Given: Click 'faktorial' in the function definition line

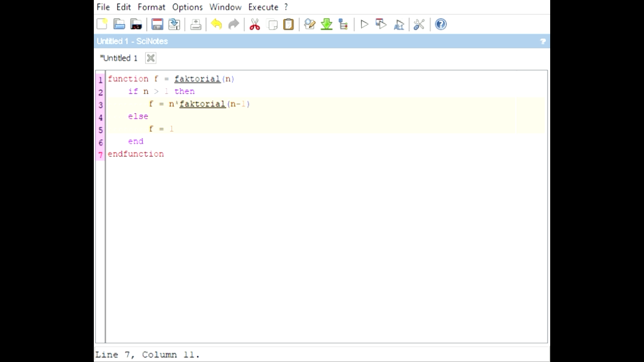Looking at the screenshot, I should 197,79.
